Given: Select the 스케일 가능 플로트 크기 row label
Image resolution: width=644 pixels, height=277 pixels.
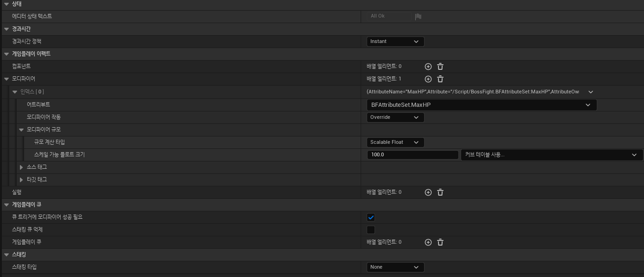Looking at the screenshot, I should [x=60, y=154].
